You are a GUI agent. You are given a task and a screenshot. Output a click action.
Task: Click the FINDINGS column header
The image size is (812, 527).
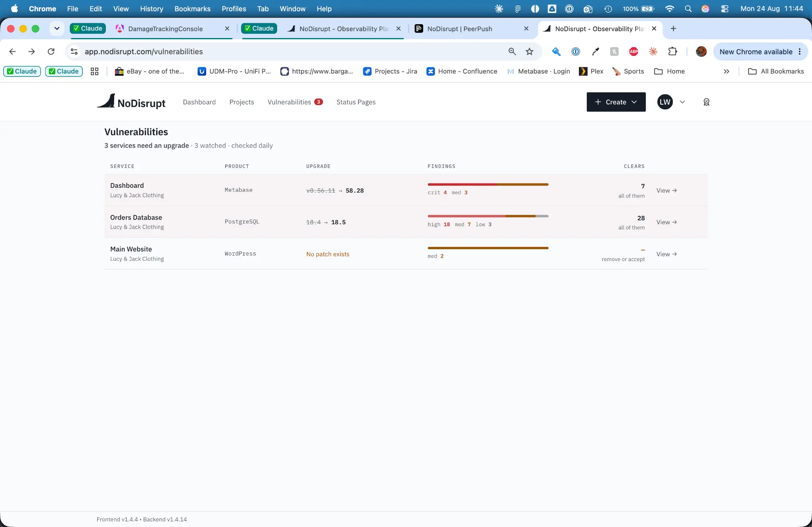(x=441, y=166)
